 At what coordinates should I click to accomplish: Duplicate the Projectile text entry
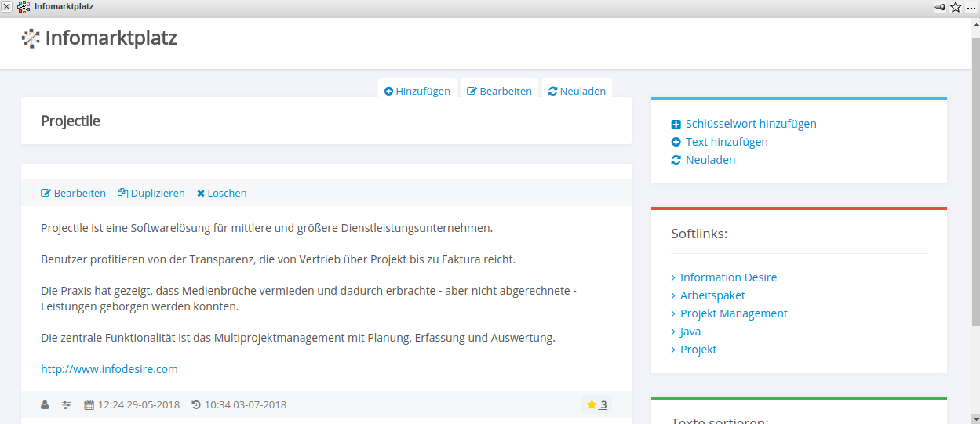coord(151,193)
